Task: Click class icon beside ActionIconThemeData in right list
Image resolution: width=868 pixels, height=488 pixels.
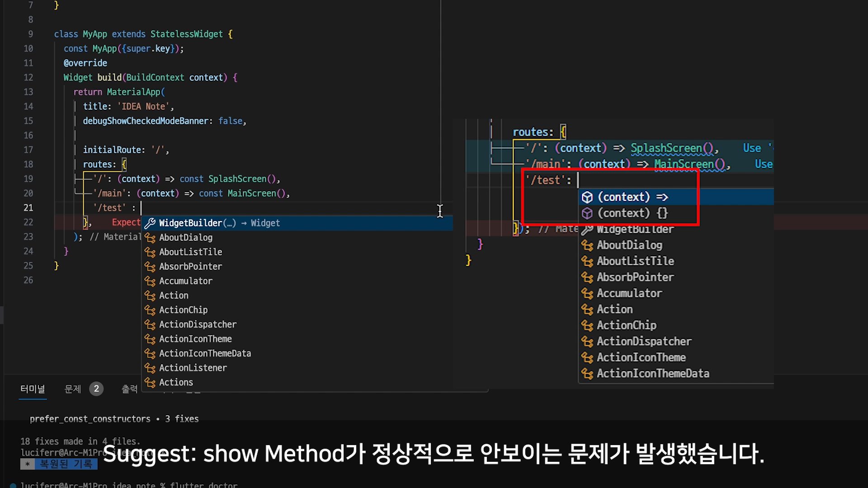Action: click(x=587, y=374)
